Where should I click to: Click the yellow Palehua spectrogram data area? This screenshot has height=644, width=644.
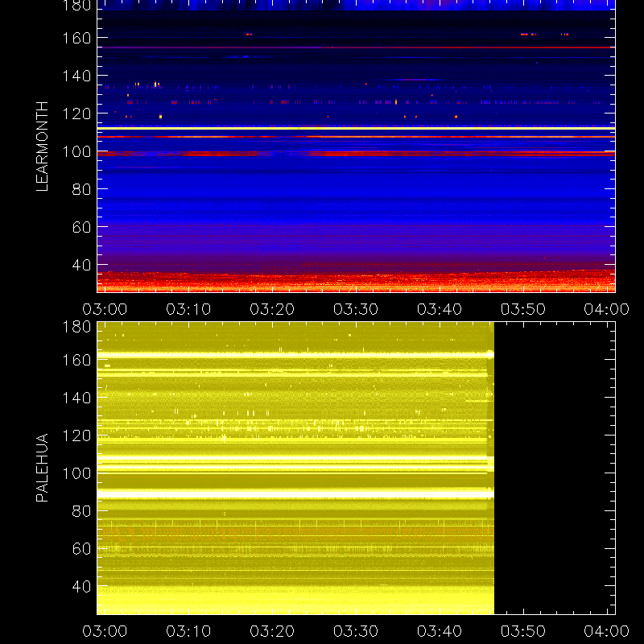pos(295,469)
